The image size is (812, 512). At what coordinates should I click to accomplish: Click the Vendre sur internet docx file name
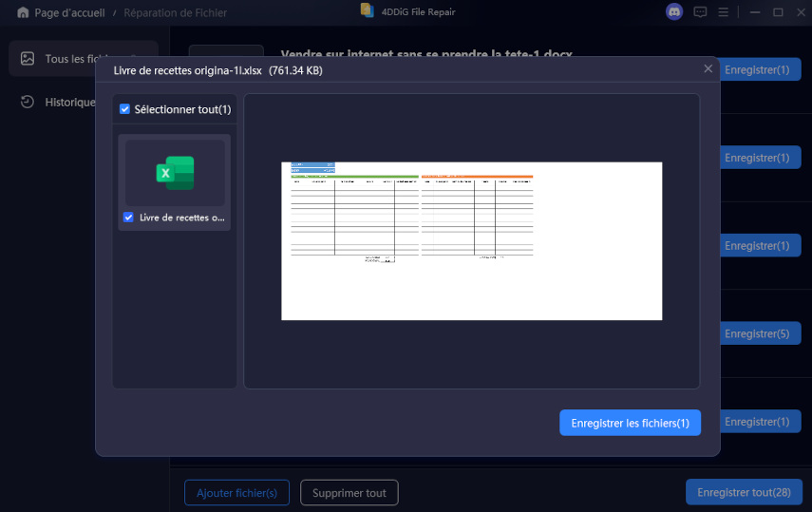426,53
